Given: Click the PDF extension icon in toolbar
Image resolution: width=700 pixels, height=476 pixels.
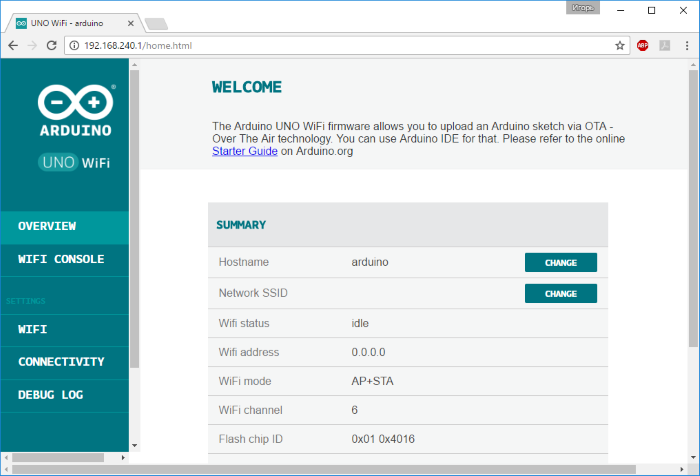Looking at the screenshot, I should 665,46.
